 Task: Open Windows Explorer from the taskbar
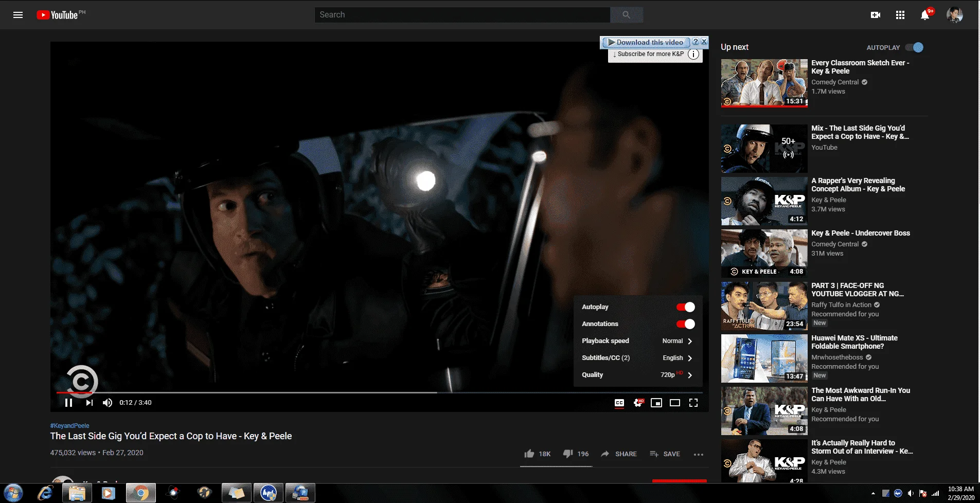click(77, 493)
